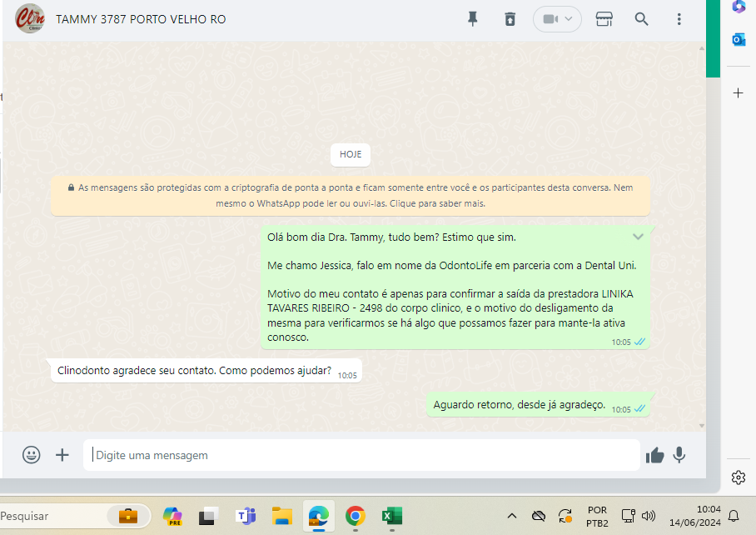Expand the first message options chevron
Screen dimensions: 756x535
click(x=638, y=237)
